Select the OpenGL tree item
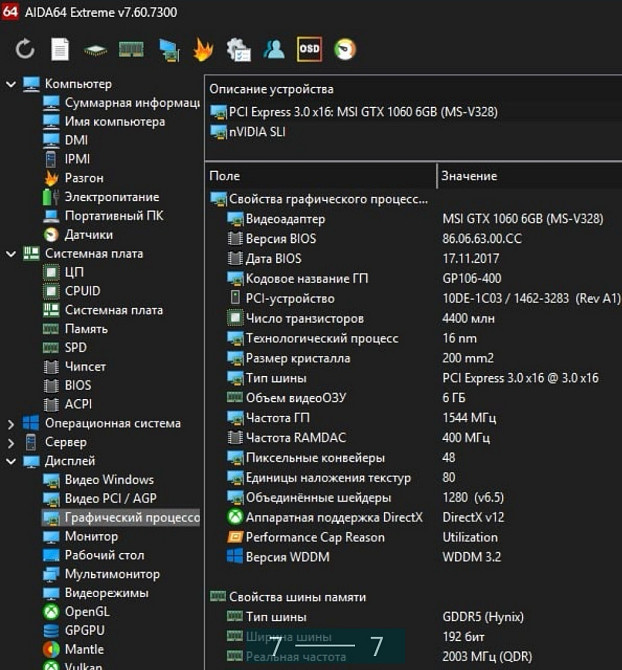622x670 pixels. click(76, 612)
